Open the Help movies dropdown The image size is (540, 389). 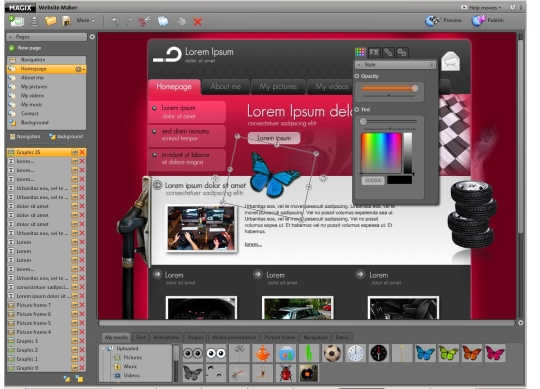pos(481,8)
